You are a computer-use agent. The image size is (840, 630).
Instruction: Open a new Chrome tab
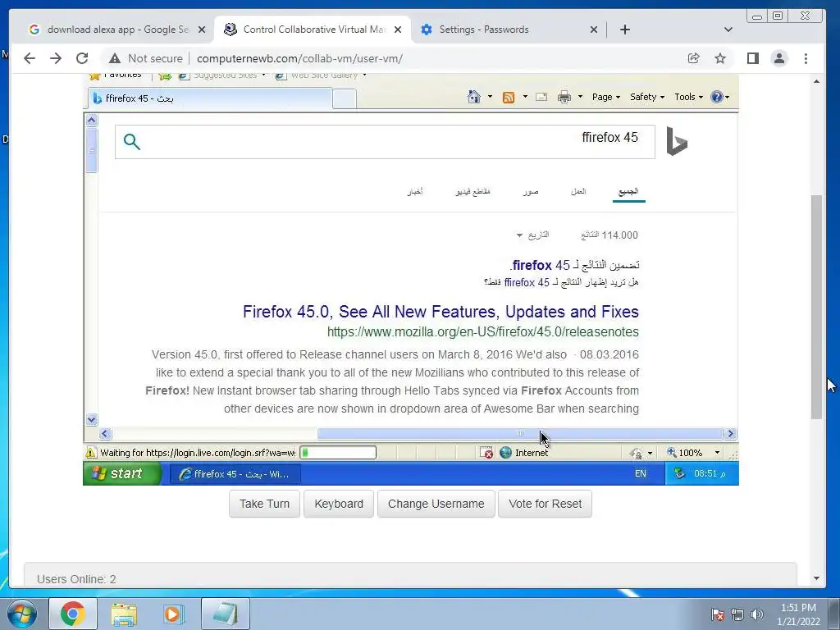(625, 30)
